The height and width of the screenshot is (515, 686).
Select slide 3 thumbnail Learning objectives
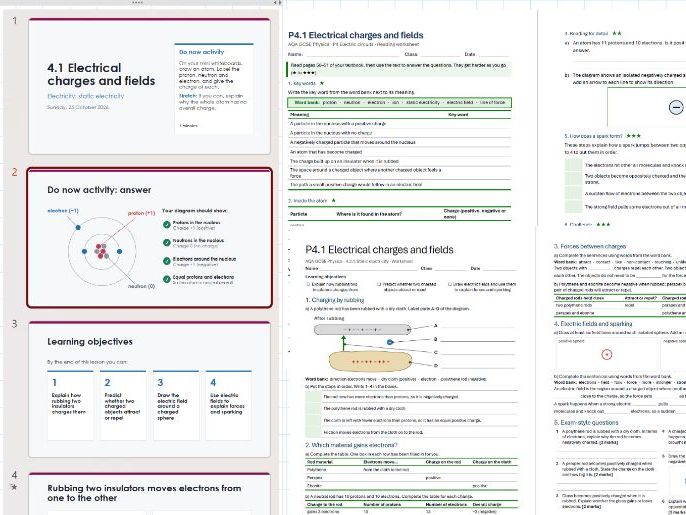150,389
